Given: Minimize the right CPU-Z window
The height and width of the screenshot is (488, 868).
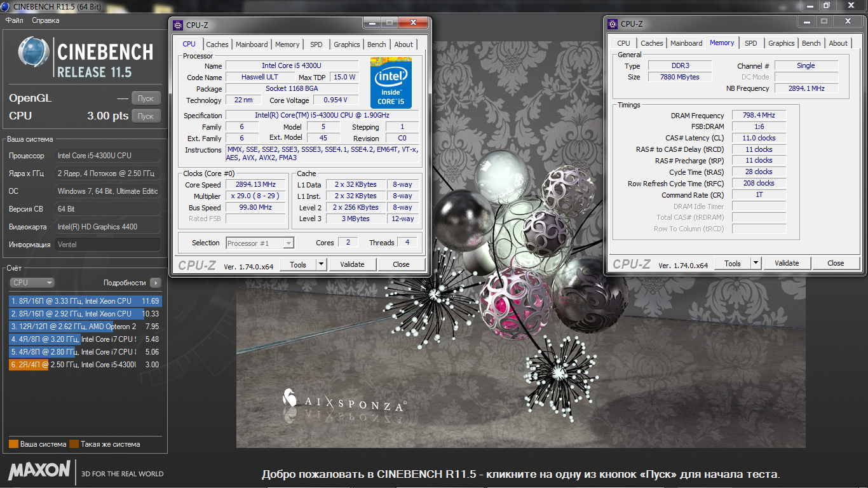Looking at the screenshot, I should 807,21.
